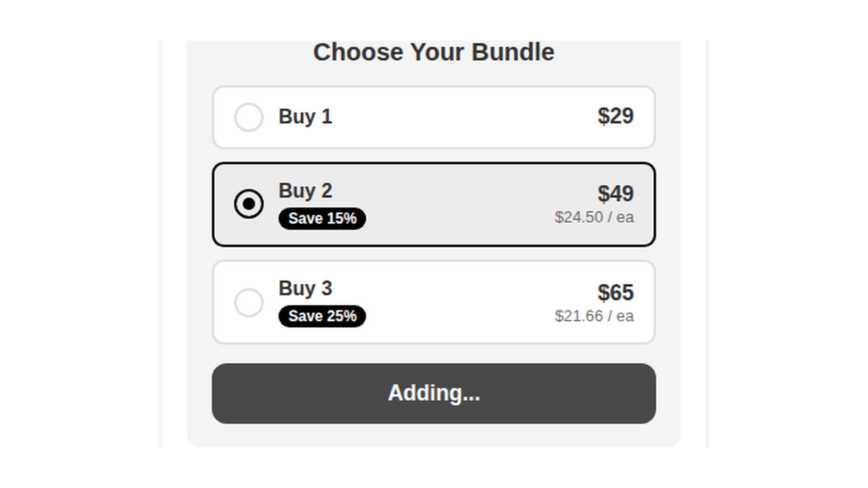Select the Buy 1 radio button

(249, 117)
